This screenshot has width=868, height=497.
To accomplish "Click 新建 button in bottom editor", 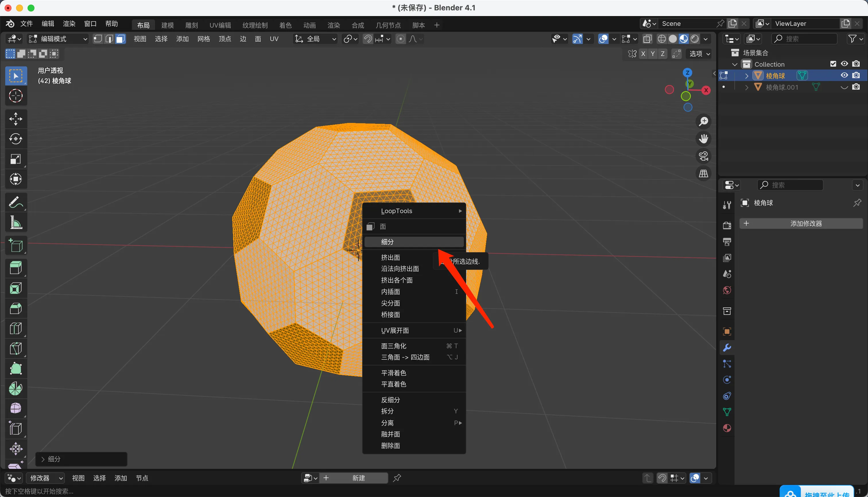I will click(x=358, y=478).
